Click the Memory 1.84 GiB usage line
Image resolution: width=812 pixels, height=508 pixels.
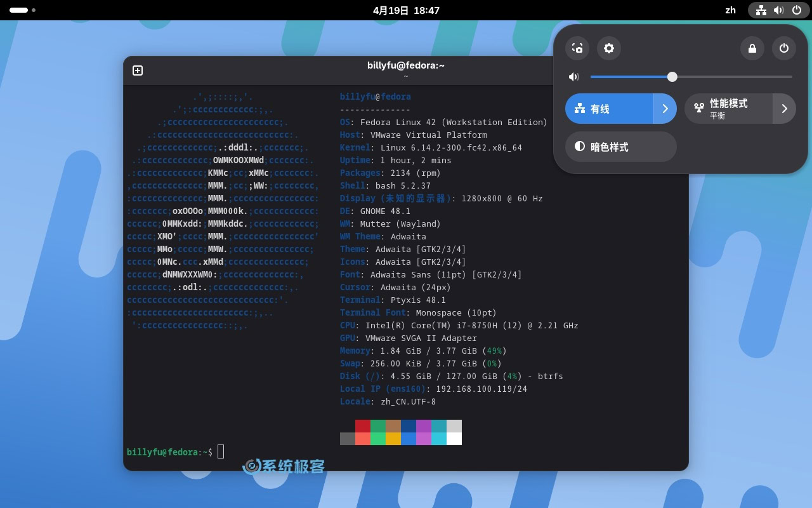pyautogui.click(x=423, y=351)
